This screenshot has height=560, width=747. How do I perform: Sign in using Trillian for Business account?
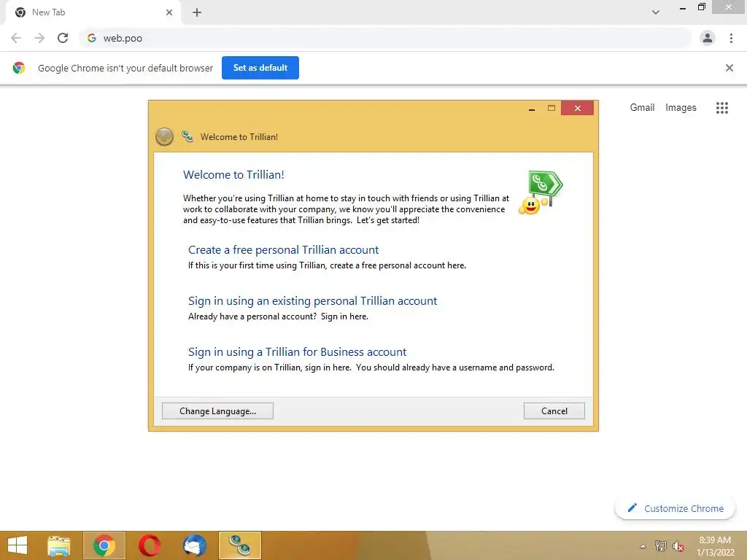(298, 352)
